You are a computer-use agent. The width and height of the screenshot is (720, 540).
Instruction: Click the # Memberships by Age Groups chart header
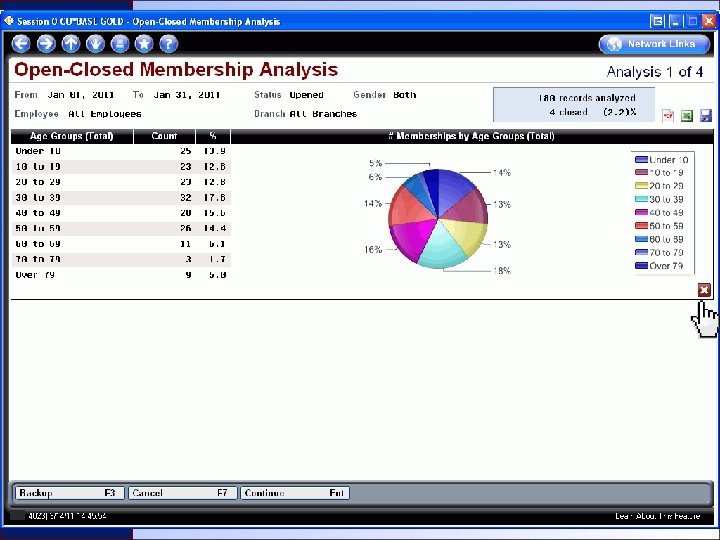[x=472, y=136]
